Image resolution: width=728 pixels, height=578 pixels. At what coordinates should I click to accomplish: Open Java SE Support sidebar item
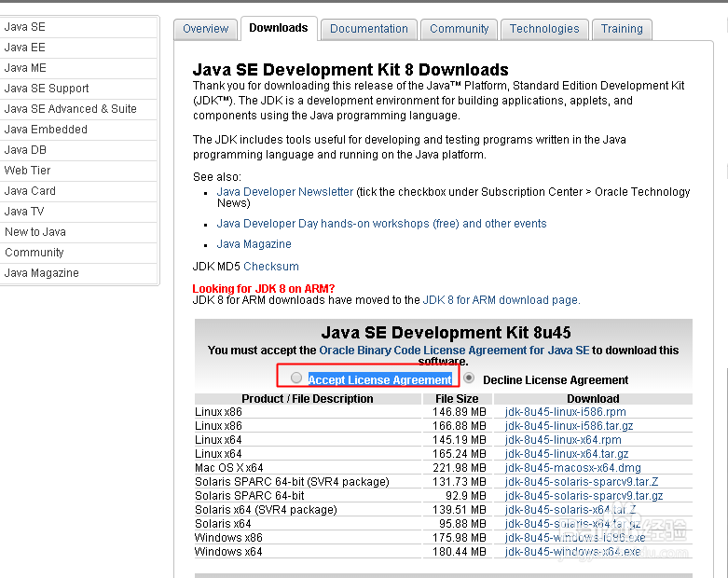[x=78, y=89]
